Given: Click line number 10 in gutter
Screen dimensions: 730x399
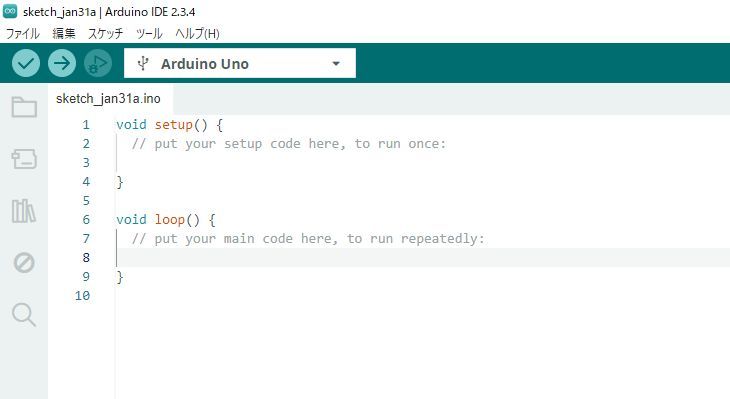Looking at the screenshot, I should tap(82, 296).
